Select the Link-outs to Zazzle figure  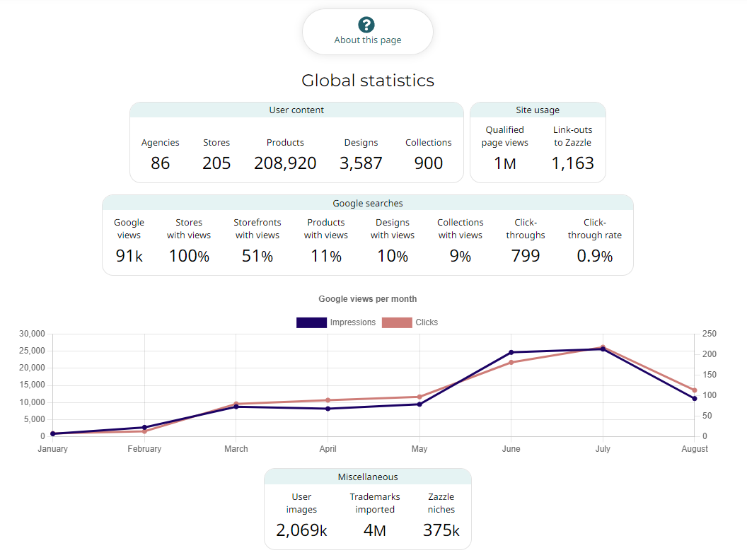[x=573, y=163]
